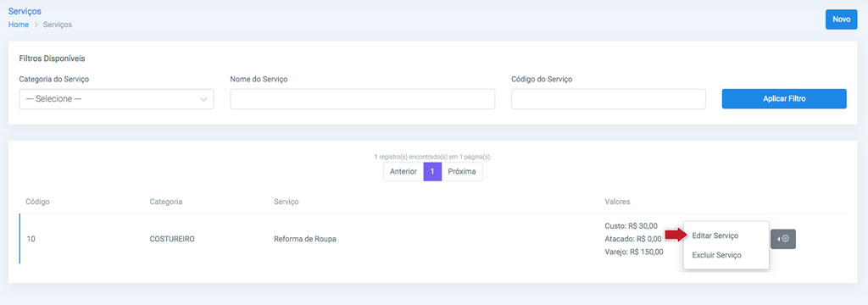Click the Varejo: R$ 150,00 value
The height and width of the screenshot is (305, 868).
click(x=634, y=252)
